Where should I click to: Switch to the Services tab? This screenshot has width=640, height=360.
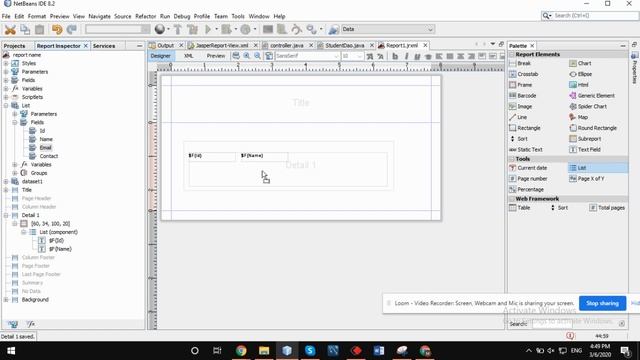coord(104,46)
